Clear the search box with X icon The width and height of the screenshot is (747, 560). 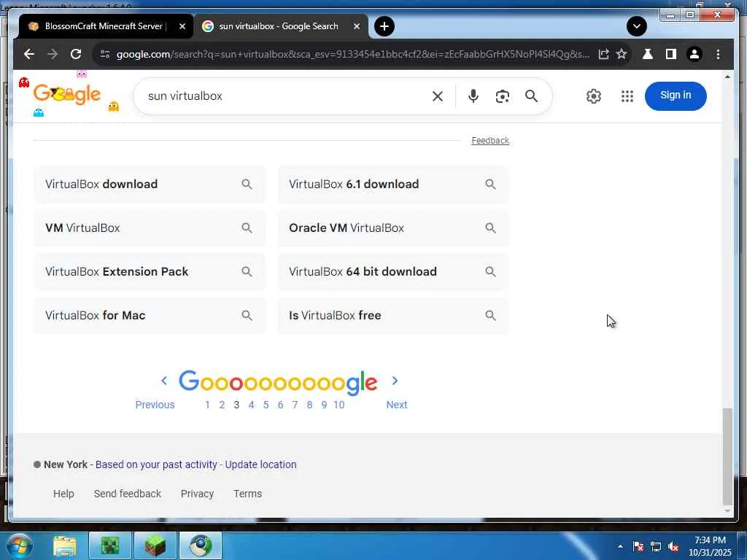coord(438,96)
